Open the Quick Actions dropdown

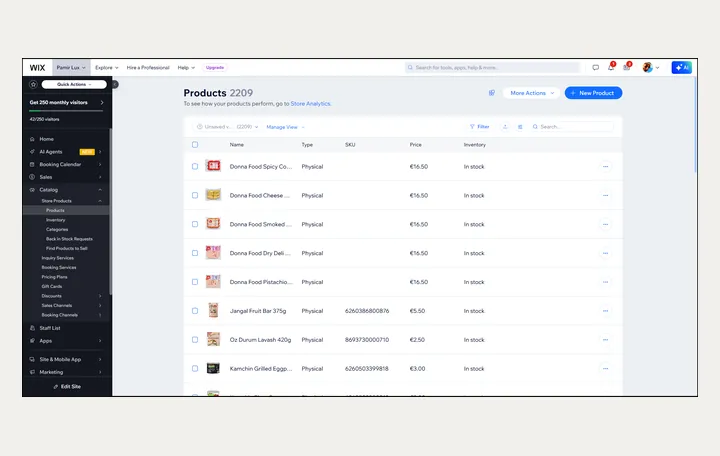click(74, 84)
